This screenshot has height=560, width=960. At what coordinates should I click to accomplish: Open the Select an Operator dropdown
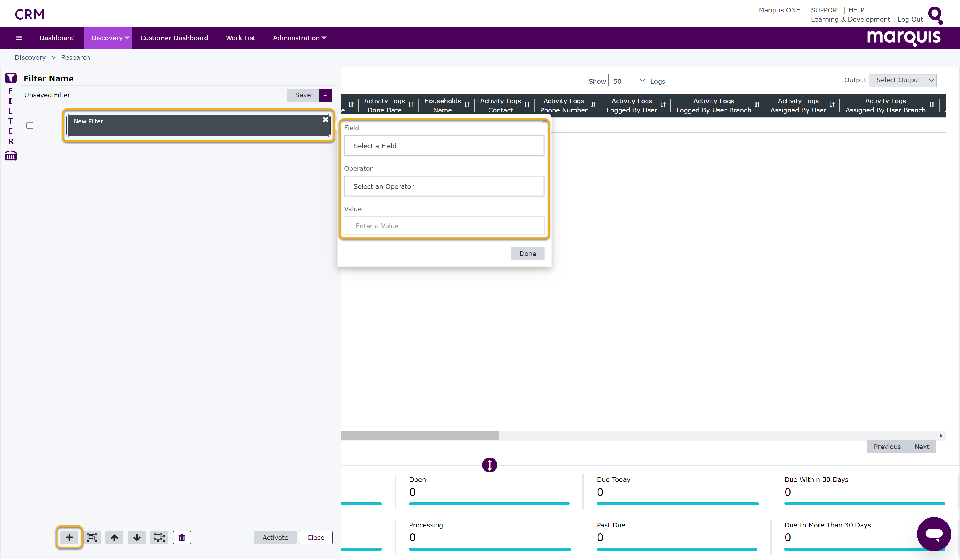pyautogui.click(x=444, y=186)
